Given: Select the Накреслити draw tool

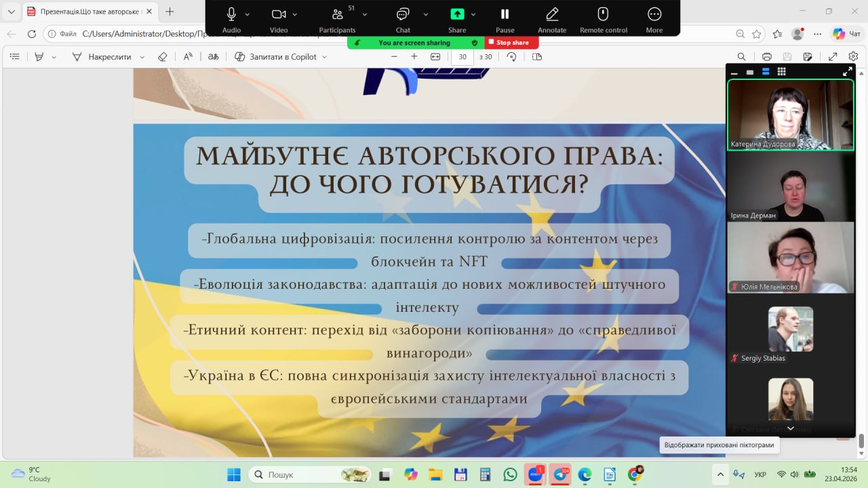Looking at the screenshot, I should [102, 57].
